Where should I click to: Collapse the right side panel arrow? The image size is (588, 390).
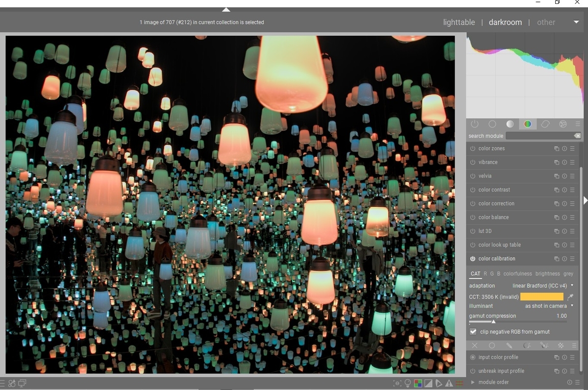click(585, 200)
